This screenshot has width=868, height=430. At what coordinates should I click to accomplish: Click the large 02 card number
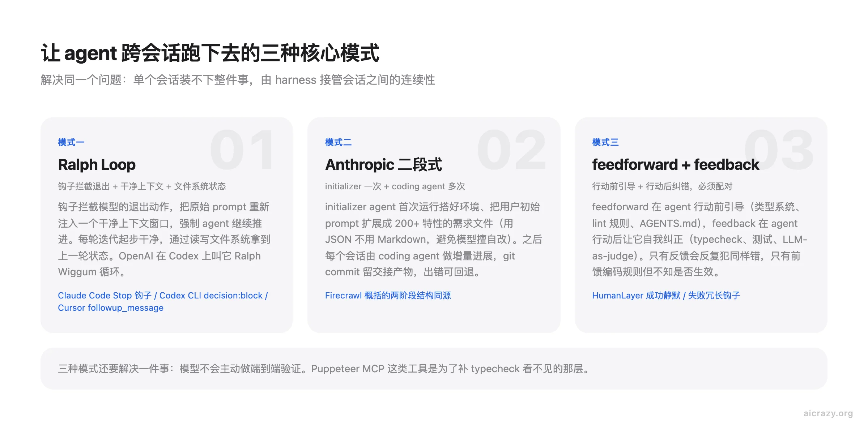pyautogui.click(x=511, y=150)
